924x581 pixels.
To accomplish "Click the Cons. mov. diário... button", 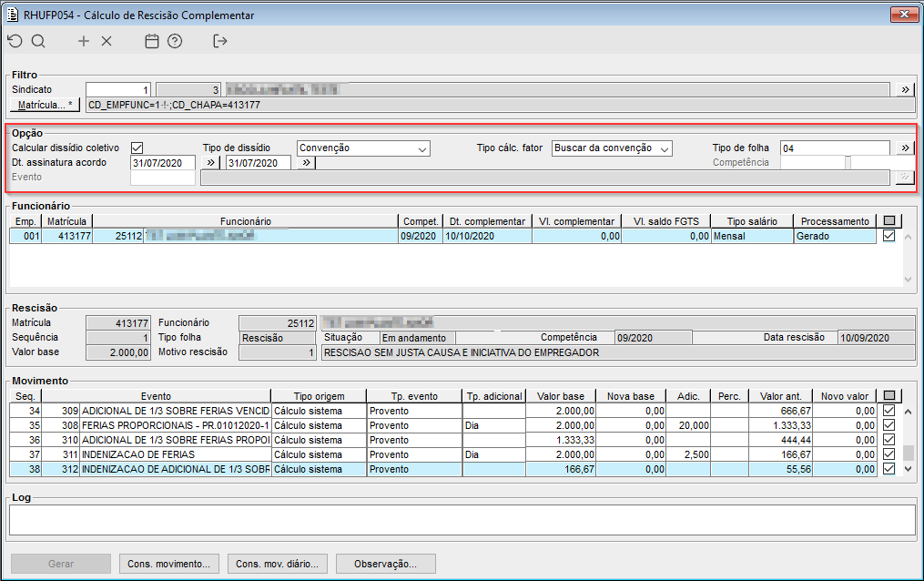I will point(278,564).
